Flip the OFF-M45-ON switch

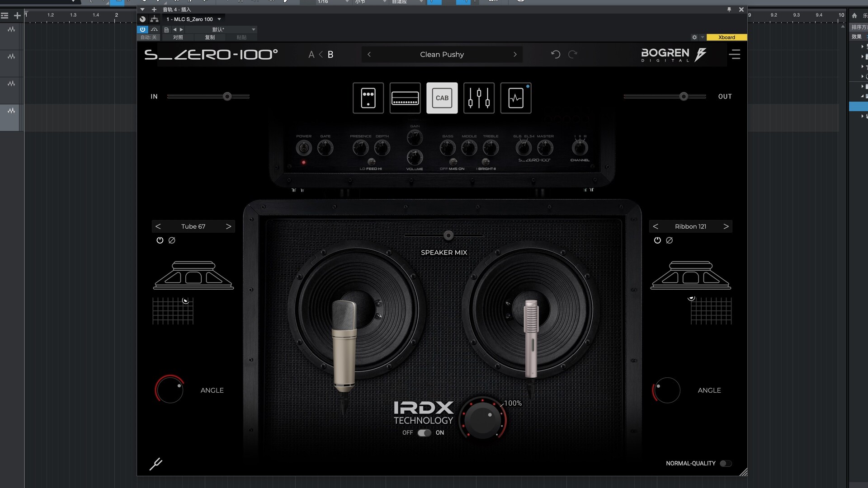tap(453, 162)
